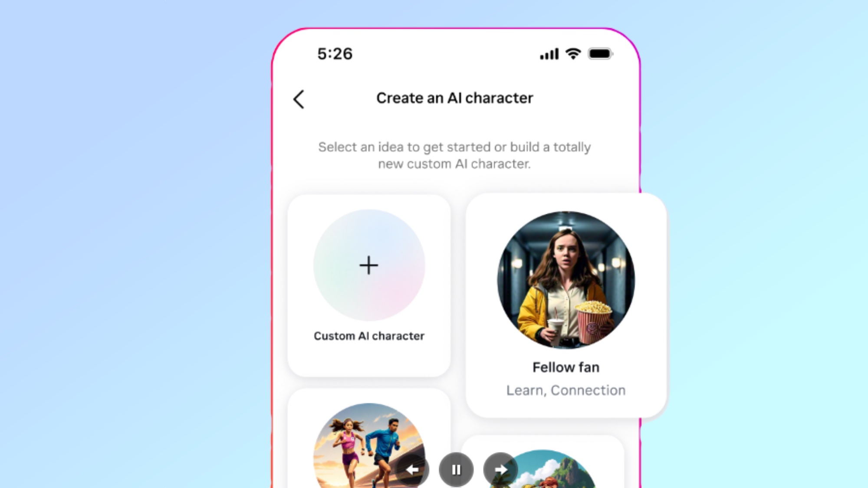Open the Create an AI character menu
Screen dimensions: 868x488
[x=454, y=98]
